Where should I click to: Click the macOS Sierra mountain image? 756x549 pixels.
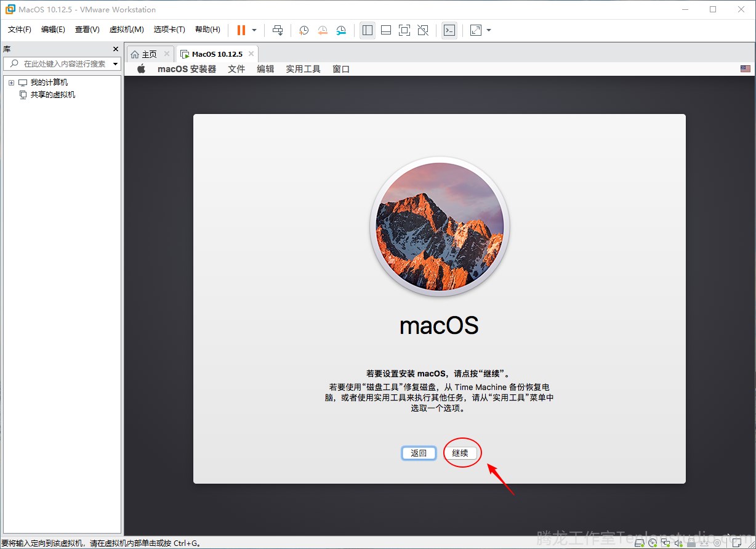440,227
